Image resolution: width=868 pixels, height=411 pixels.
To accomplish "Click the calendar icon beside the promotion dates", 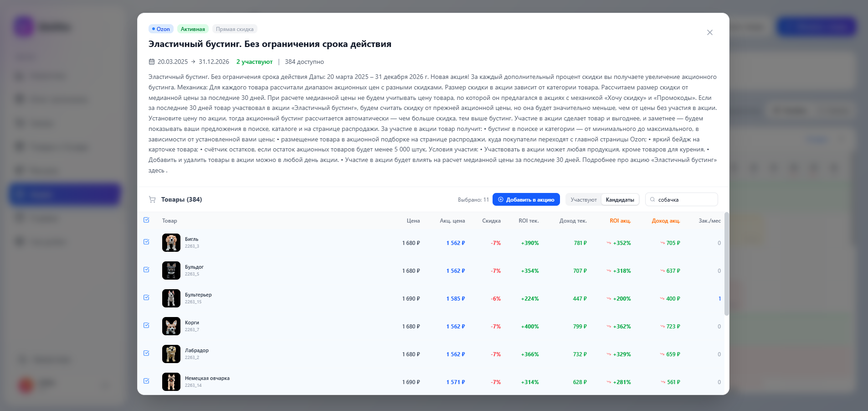I will (x=152, y=61).
